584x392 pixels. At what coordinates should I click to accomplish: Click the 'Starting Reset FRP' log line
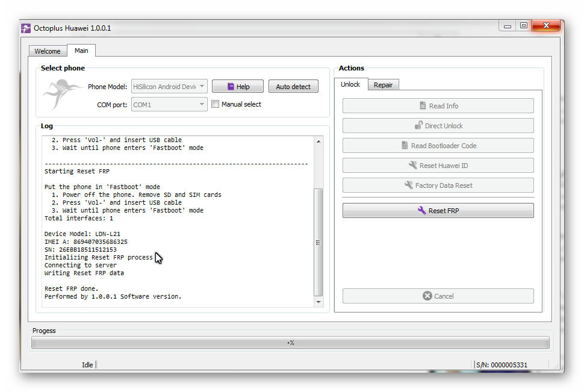pyautogui.click(x=77, y=172)
